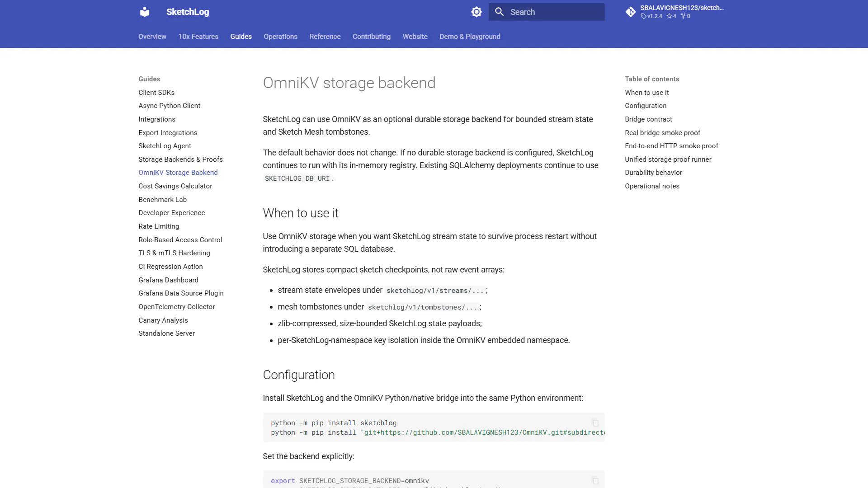Jump to End-to-end HTTP smoke proof
This screenshot has height=488, width=868.
coord(672,146)
